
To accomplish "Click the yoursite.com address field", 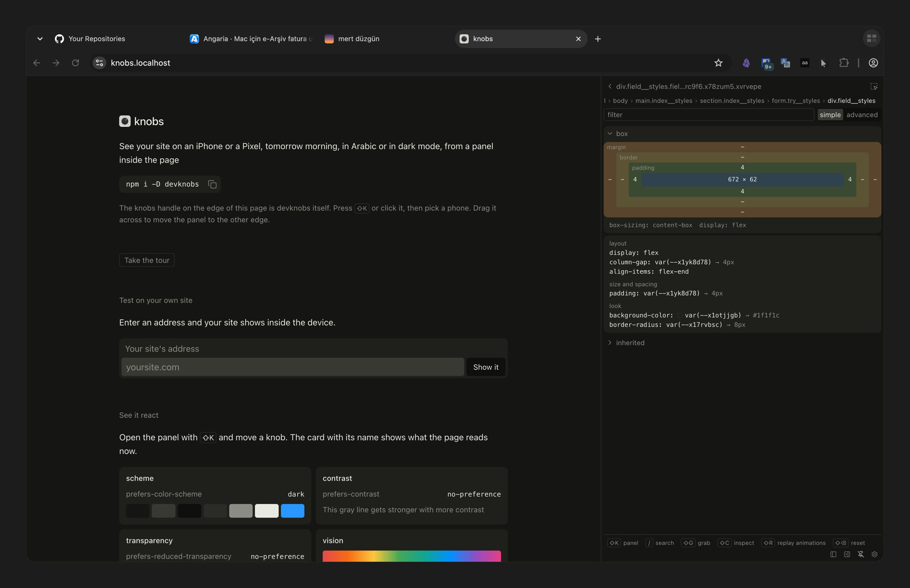I will point(293,367).
